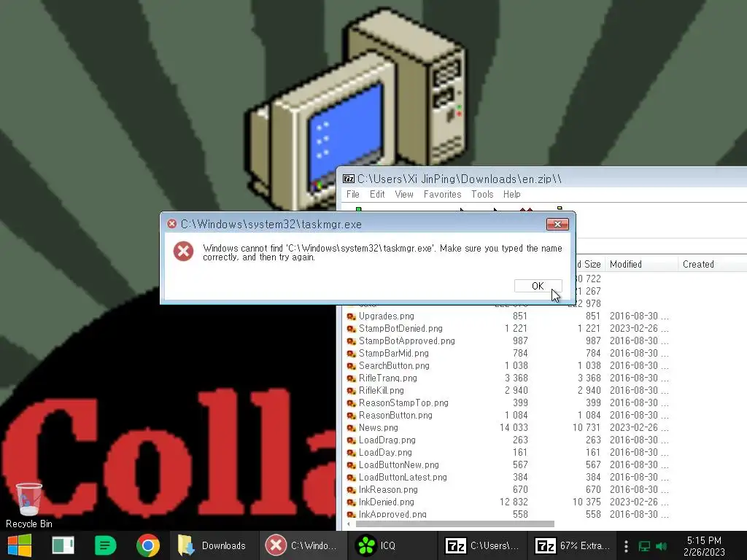Click the red error icon in dialog
The image size is (747, 560).
[183, 251]
